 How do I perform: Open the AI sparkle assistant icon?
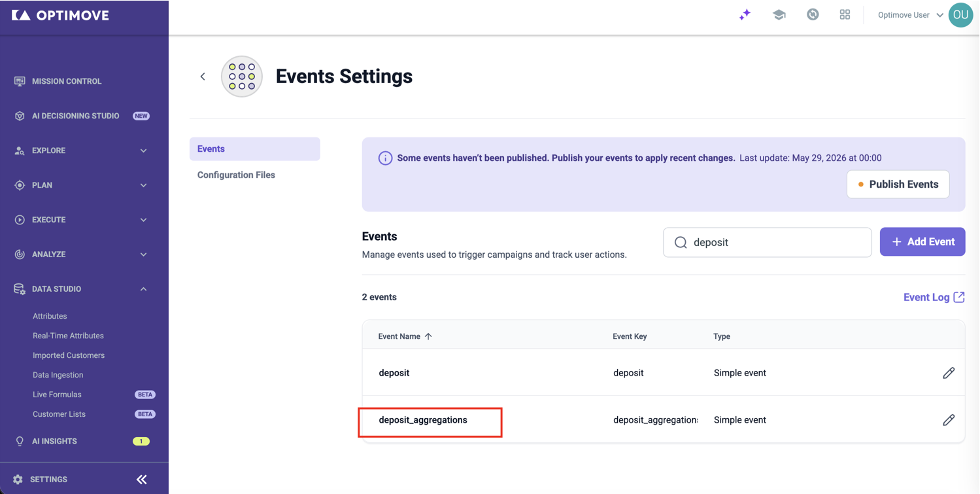745,15
